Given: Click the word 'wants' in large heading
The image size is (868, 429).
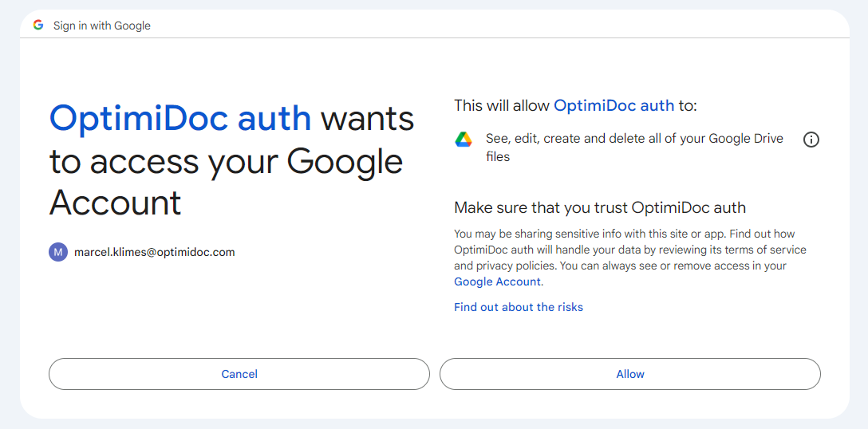Looking at the screenshot, I should tap(368, 119).
